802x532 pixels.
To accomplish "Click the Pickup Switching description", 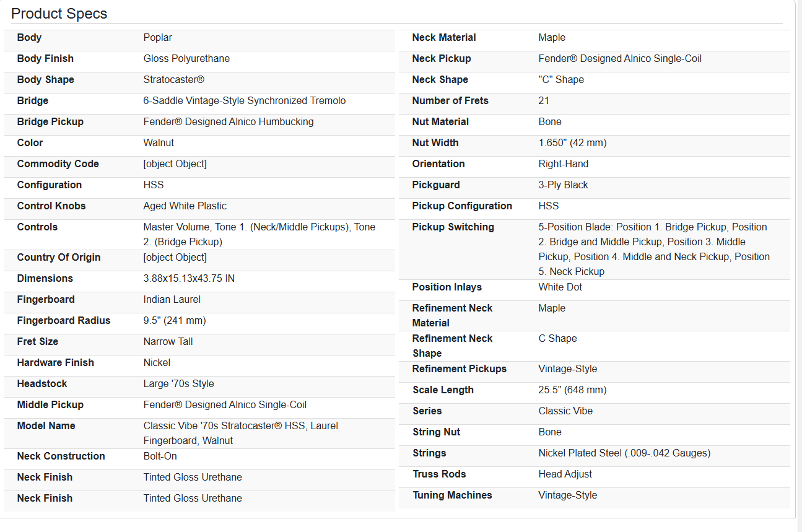I will point(654,250).
